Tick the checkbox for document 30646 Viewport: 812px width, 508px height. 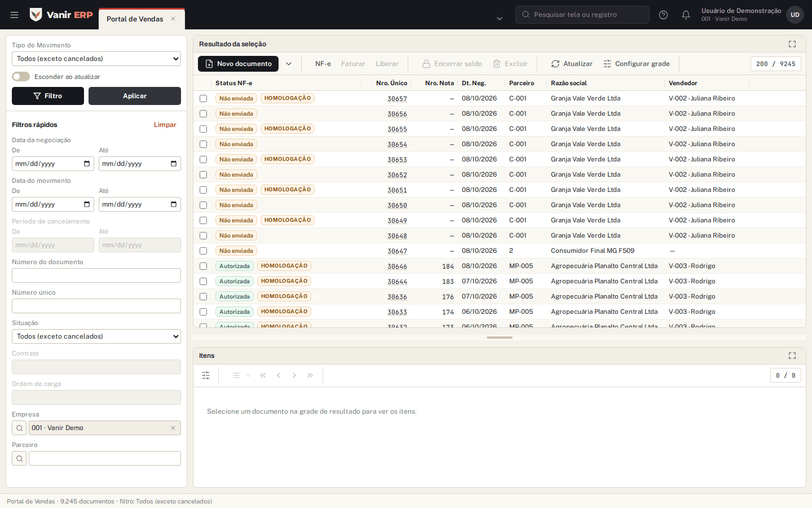coord(203,266)
